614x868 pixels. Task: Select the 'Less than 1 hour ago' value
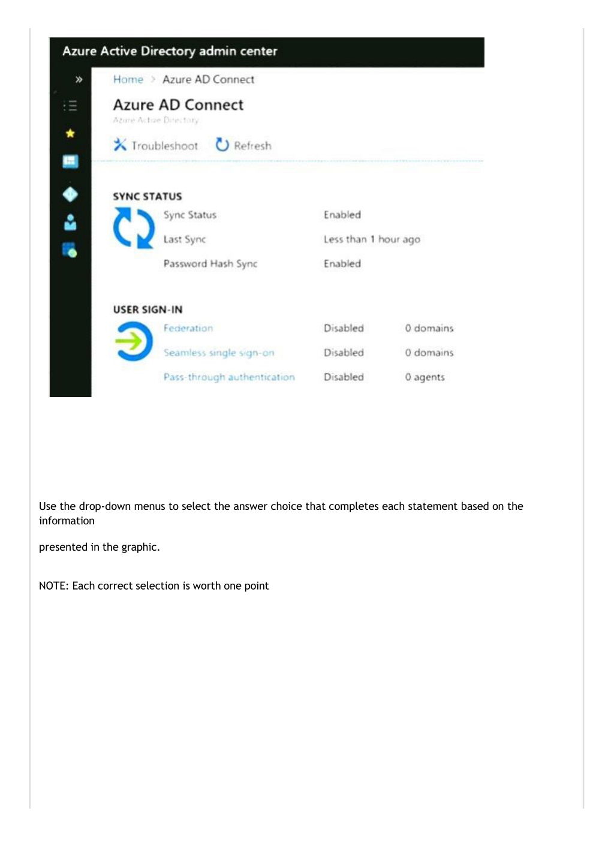372,239
